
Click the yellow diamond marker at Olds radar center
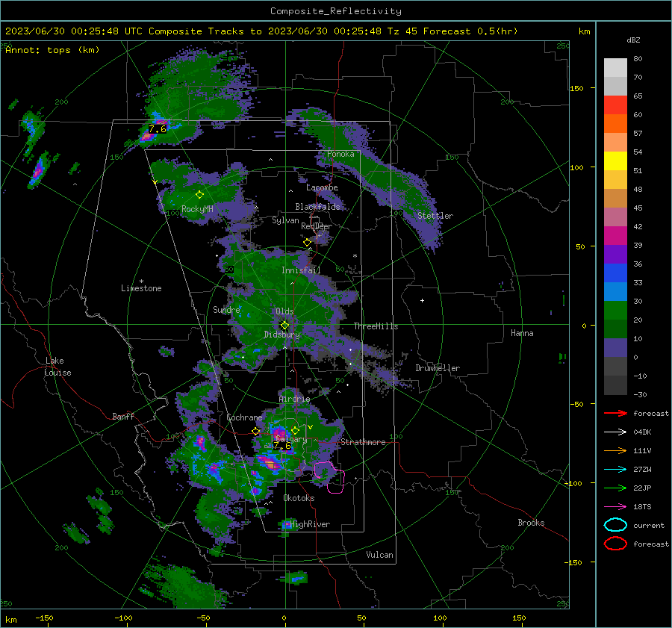[284, 326]
